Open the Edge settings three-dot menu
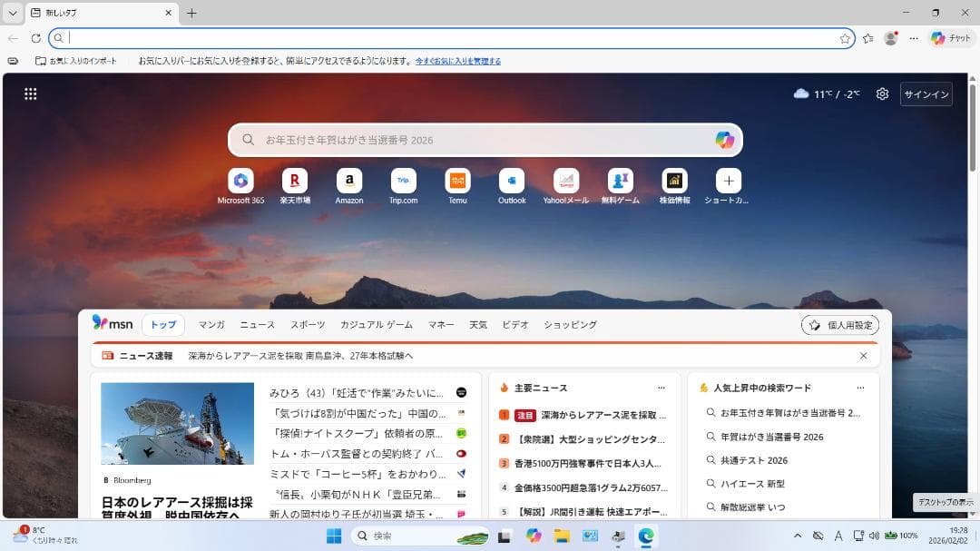Image resolution: width=980 pixels, height=551 pixels. coord(914,38)
